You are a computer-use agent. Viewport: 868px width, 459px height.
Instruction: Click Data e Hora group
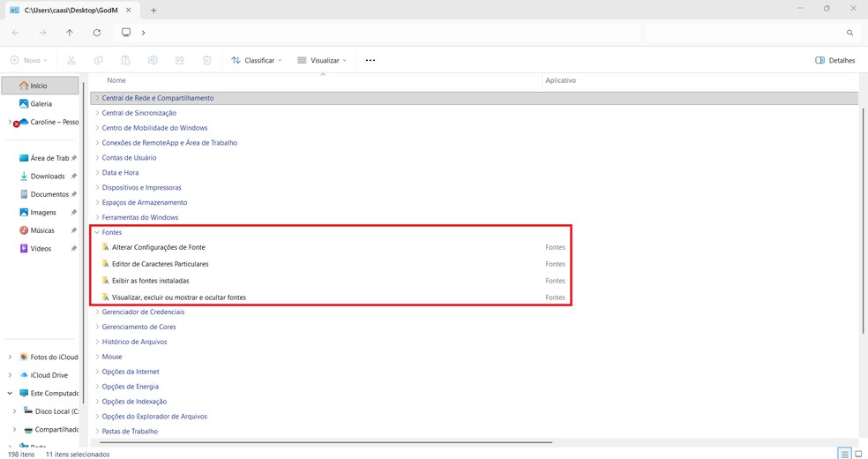tap(120, 173)
